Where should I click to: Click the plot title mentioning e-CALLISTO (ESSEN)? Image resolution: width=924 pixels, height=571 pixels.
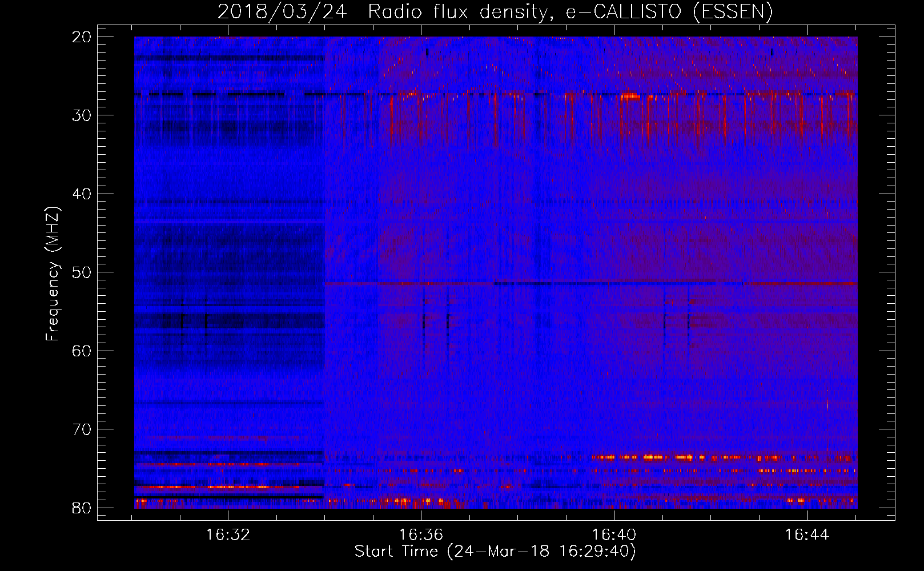tap(495, 11)
